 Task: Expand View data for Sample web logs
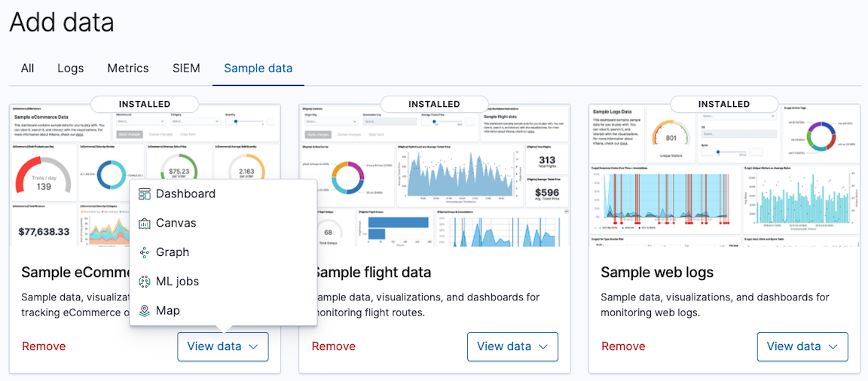[x=802, y=346]
